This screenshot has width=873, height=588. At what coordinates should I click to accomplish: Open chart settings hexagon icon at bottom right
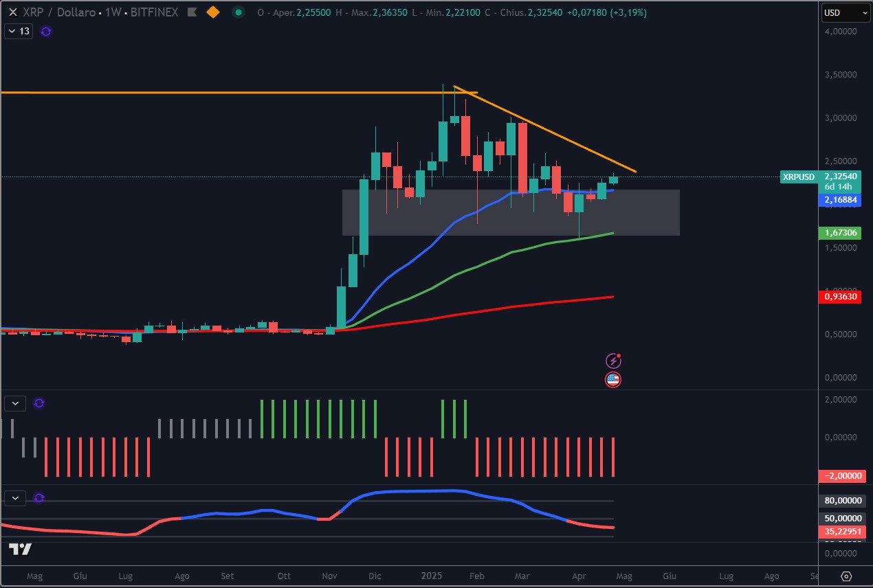click(x=846, y=576)
